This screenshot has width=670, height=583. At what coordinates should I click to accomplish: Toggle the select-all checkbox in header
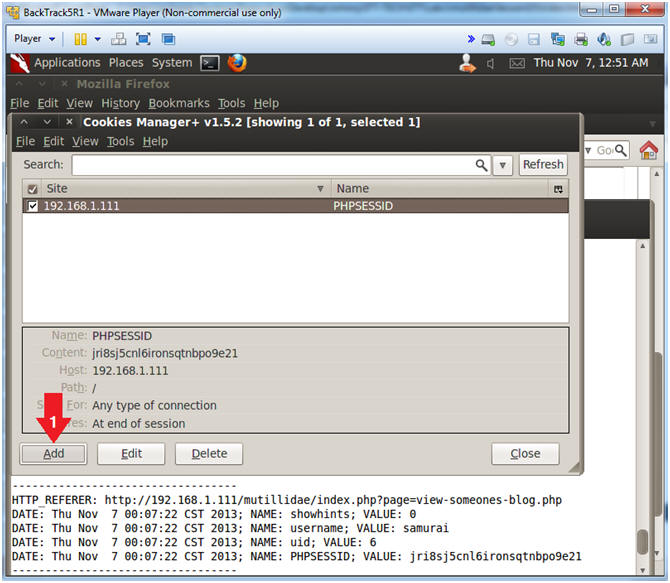tap(32, 189)
